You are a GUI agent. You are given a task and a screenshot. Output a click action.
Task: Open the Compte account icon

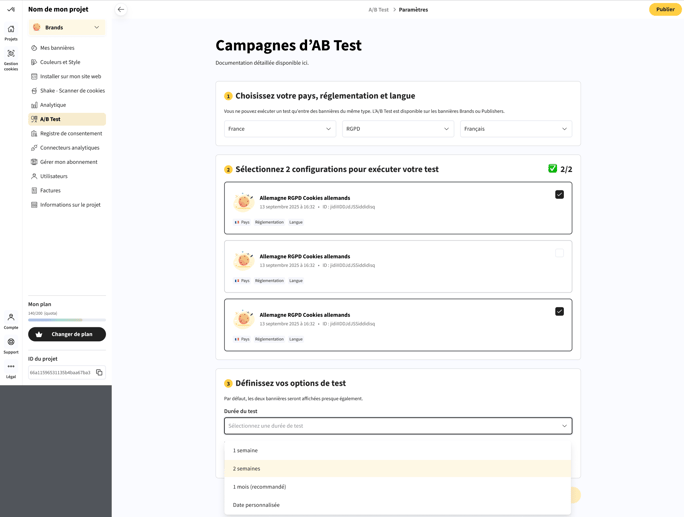coord(11,317)
